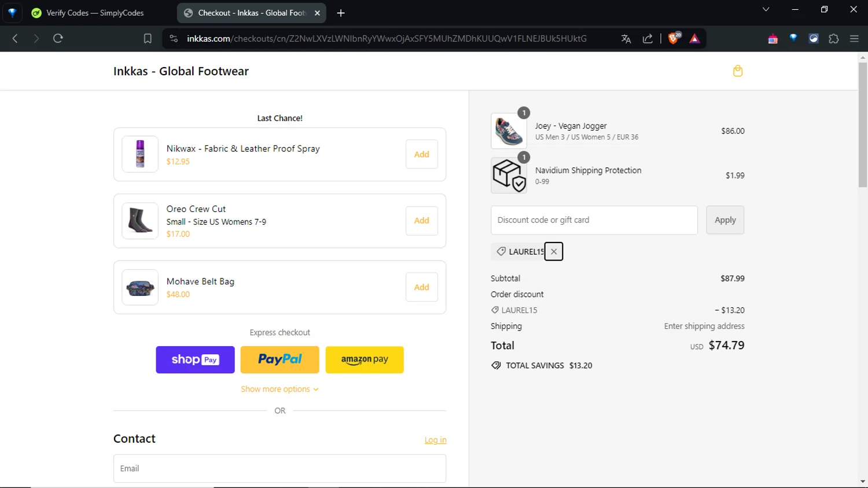Apply the discount code

[725, 220]
